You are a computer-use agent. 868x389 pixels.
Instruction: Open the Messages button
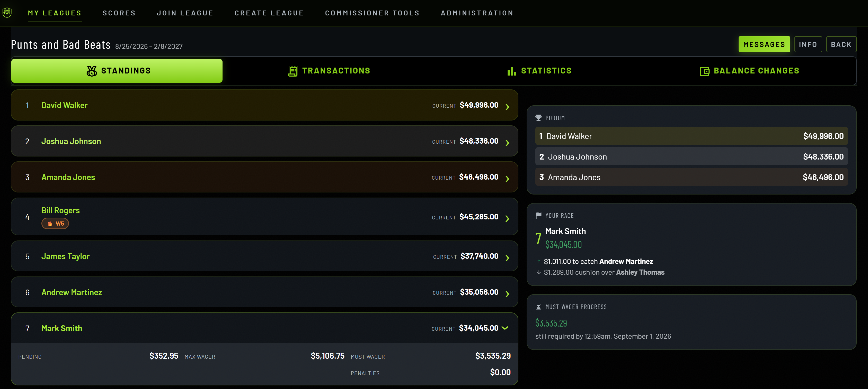(x=764, y=44)
